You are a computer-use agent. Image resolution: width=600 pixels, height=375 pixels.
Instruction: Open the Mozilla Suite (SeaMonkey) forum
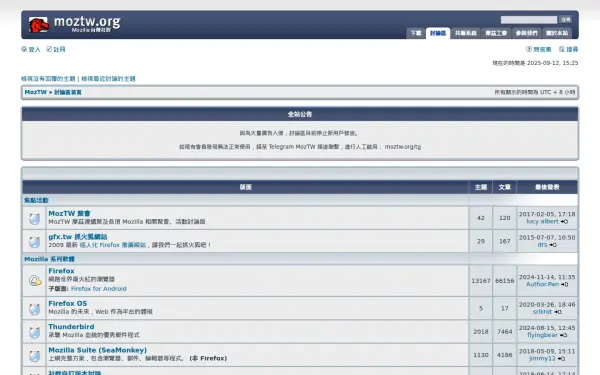coord(98,350)
